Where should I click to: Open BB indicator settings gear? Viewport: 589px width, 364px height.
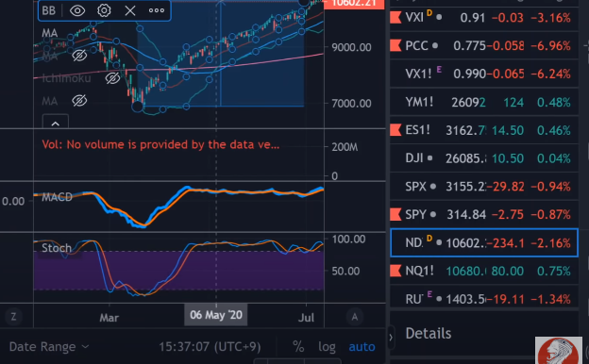[x=104, y=10]
